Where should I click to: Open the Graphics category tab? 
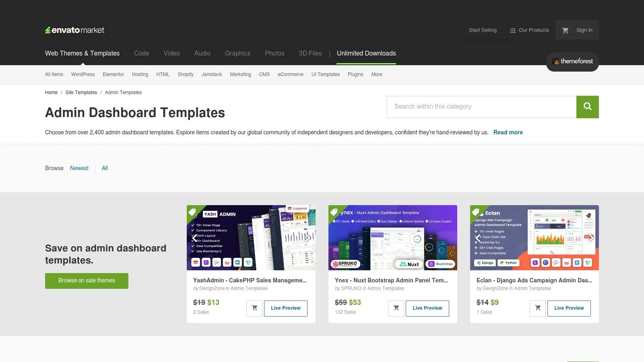coord(237,53)
